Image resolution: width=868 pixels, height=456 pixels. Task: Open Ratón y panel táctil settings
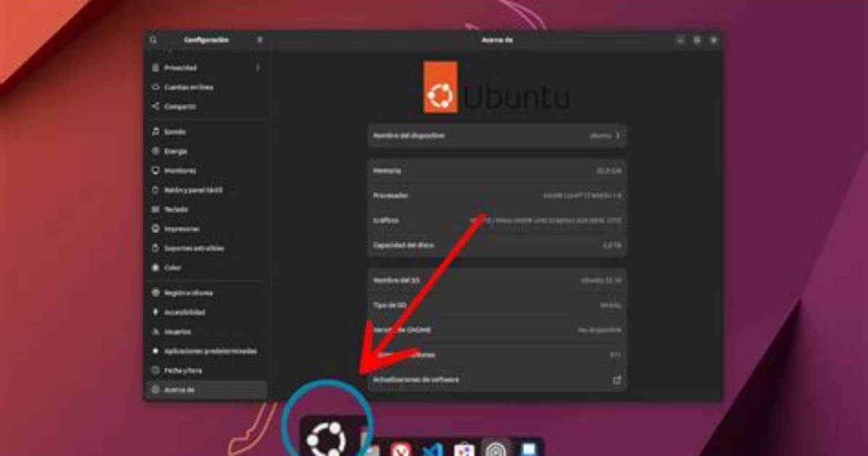[x=206, y=190]
